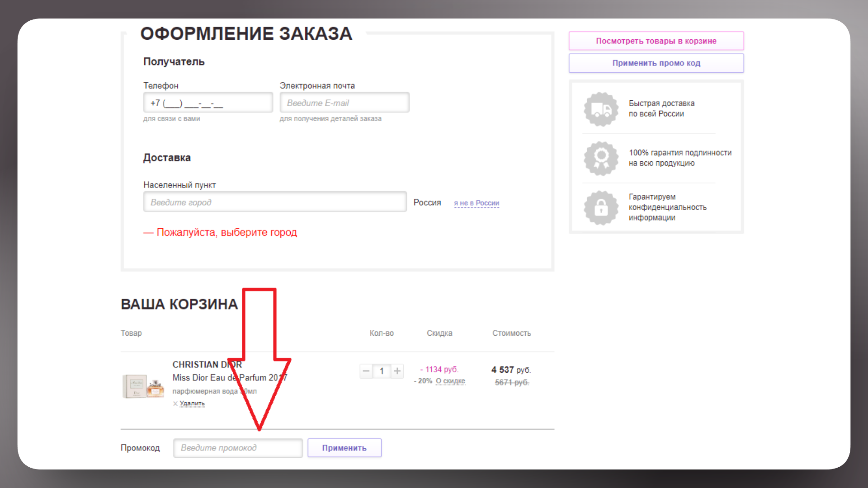Image resolution: width=868 pixels, height=488 pixels.
Task: Click the fast delivery truck icon
Action: click(601, 109)
